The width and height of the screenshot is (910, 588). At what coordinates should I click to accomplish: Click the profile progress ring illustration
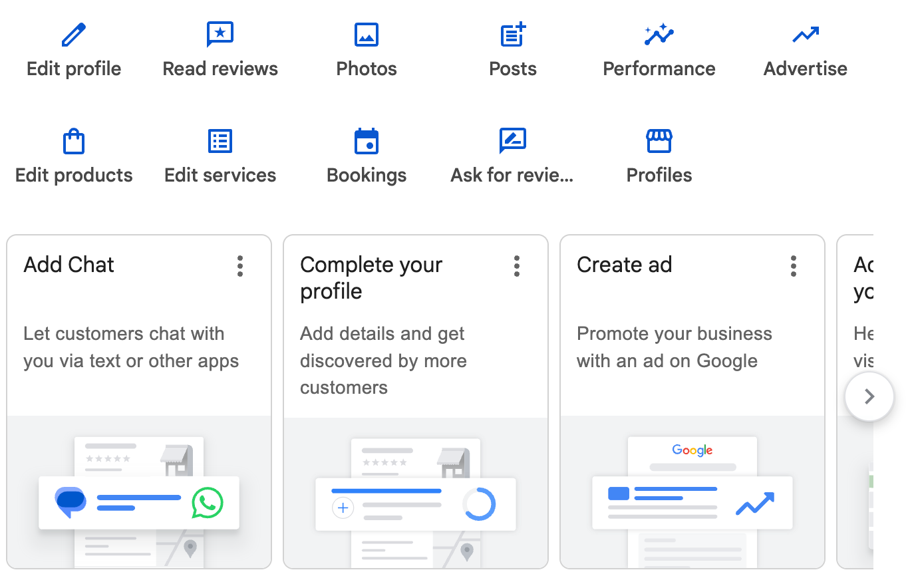tap(479, 504)
